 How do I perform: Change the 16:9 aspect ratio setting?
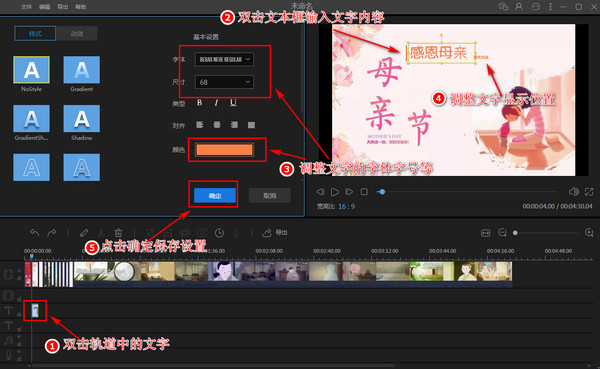346,207
